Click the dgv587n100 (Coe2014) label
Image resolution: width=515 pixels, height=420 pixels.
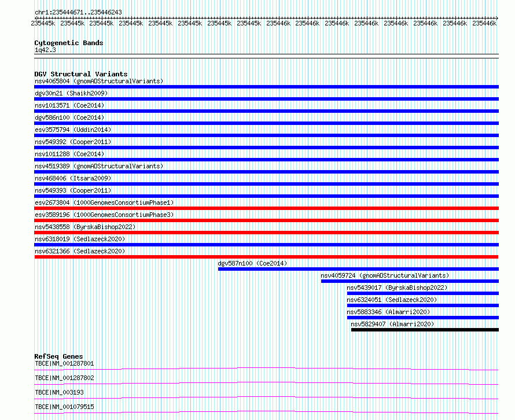point(252,263)
